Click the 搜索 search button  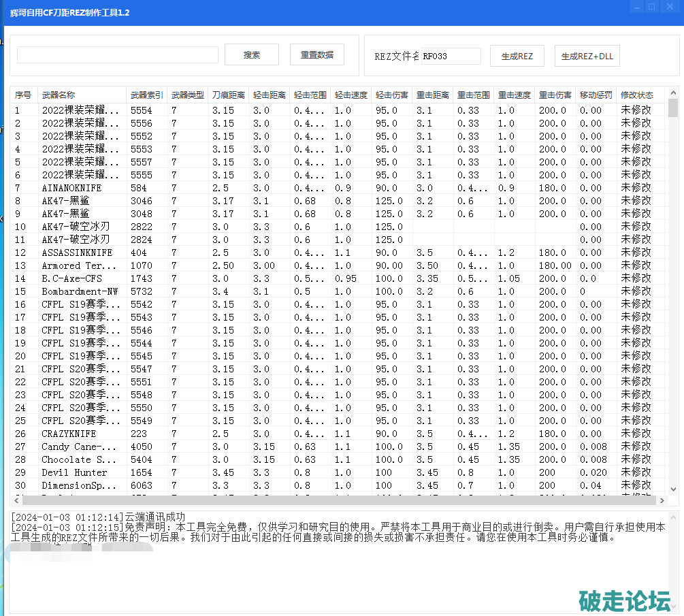(x=251, y=55)
